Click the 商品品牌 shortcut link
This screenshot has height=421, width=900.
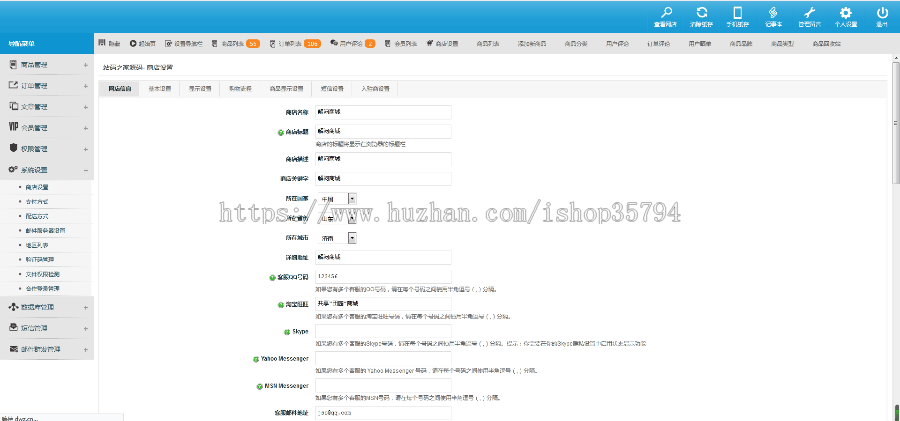[x=741, y=44]
